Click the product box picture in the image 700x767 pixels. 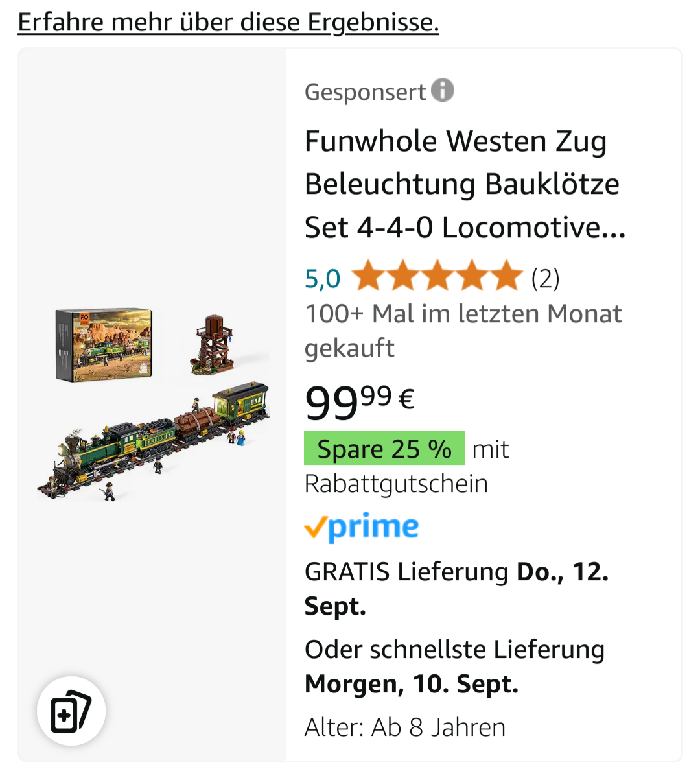point(104,344)
